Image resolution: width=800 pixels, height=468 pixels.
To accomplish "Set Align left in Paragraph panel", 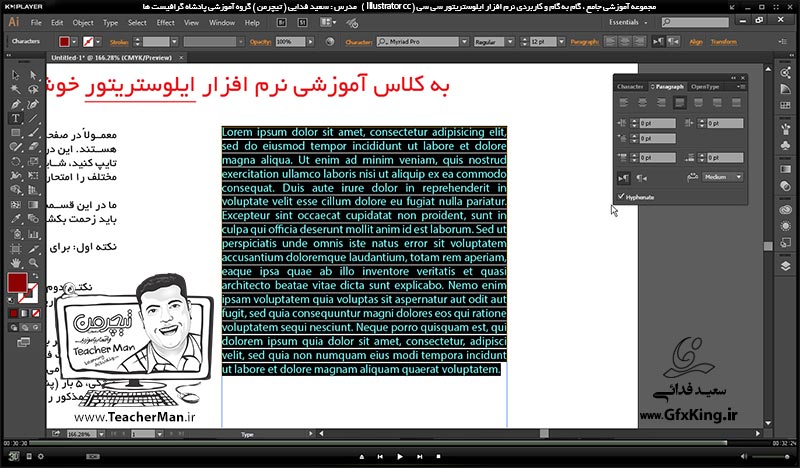I will [623, 103].
